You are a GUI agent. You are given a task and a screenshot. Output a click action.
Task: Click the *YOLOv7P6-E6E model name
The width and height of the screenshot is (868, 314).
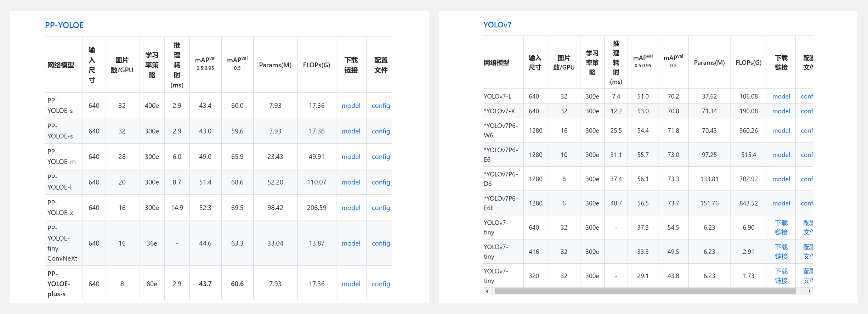(501, 203)
